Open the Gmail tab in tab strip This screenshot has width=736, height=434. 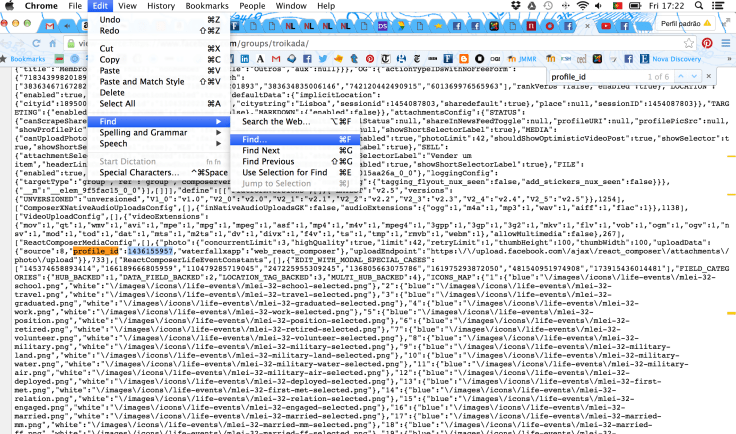pos(50,26)
